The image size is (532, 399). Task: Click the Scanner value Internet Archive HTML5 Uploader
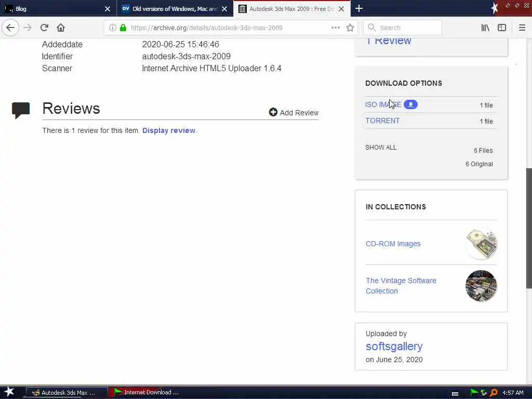(211, 68)
